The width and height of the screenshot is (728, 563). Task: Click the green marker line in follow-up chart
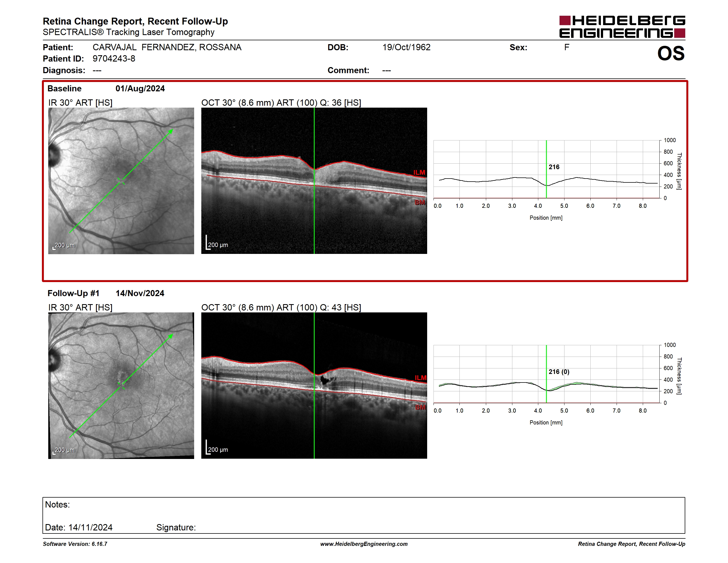[546, 374]
